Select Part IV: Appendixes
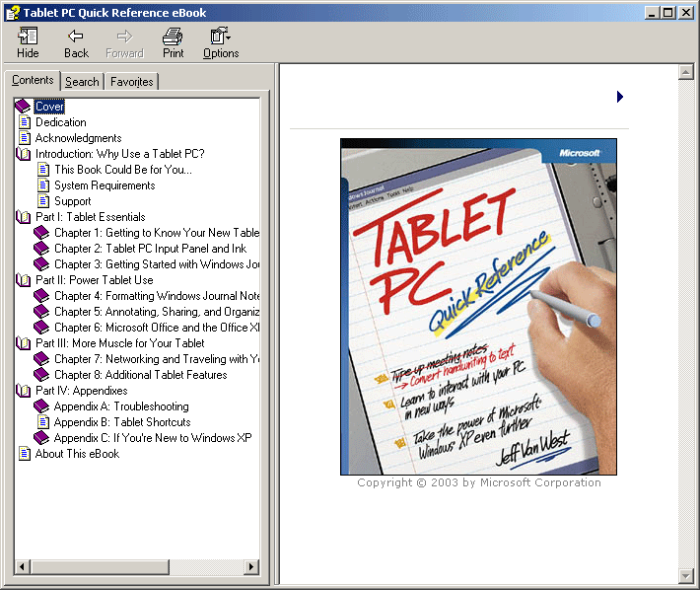Viewport: 700px width, 590px height. (x=81, y=391)
